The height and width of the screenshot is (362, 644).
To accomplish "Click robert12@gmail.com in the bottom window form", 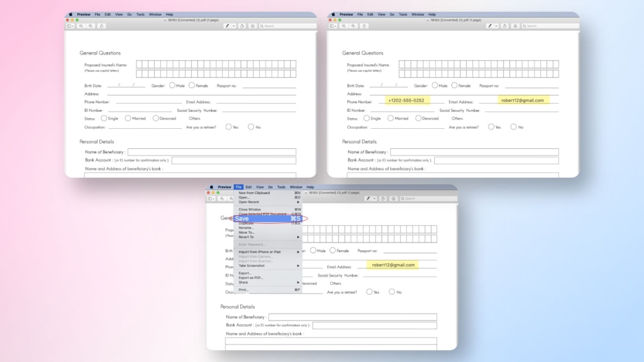I will 393,265.
